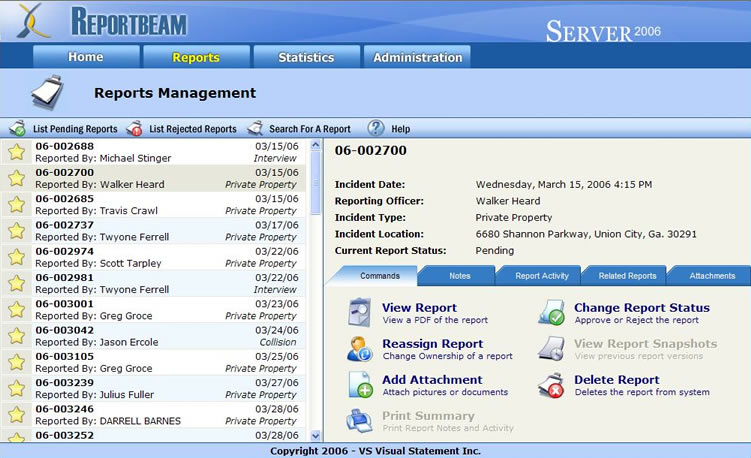Toggle the star for report 06-002737
This screenshot has height=458, width=751.
tap(16, 231)
